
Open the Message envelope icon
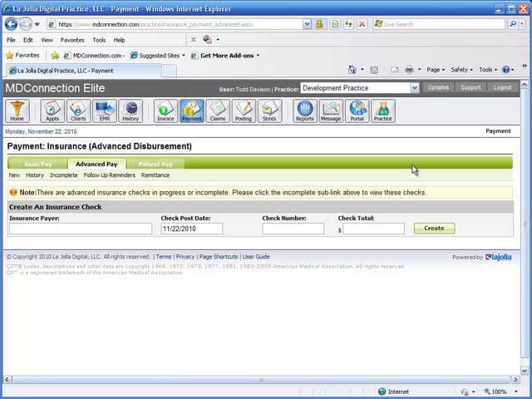tap(331, 111)
